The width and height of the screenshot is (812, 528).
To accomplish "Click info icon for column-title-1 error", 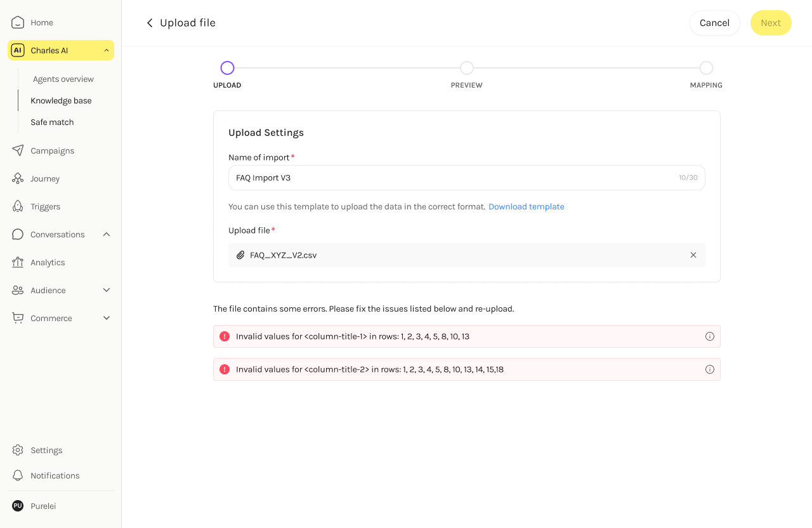I will [710, 336].
